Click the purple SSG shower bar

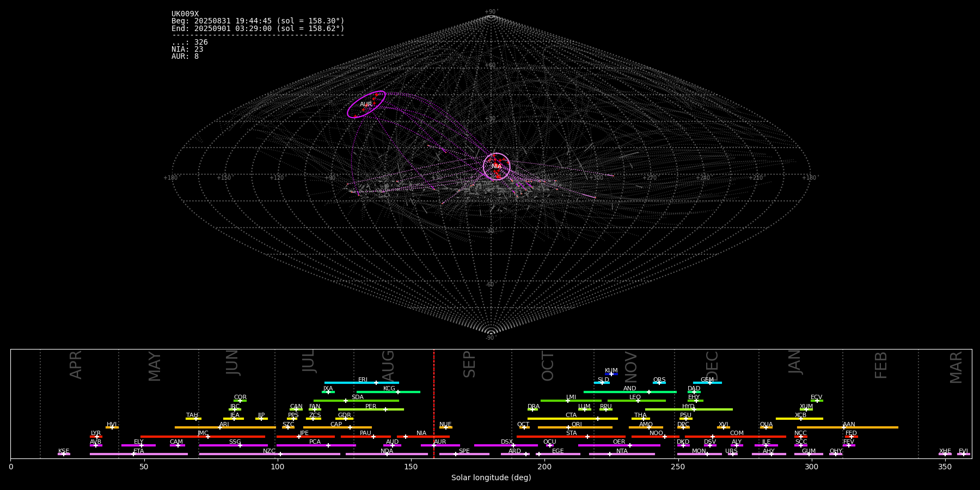(x=234, y=445)
